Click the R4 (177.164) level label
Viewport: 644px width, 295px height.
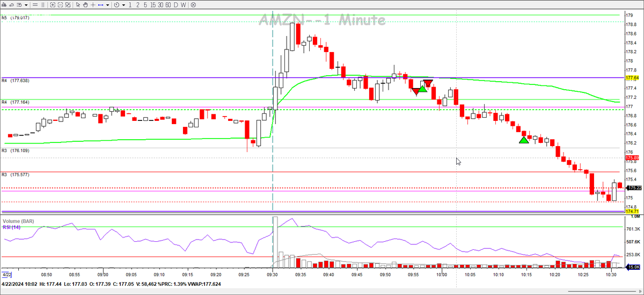coord(15,102)
